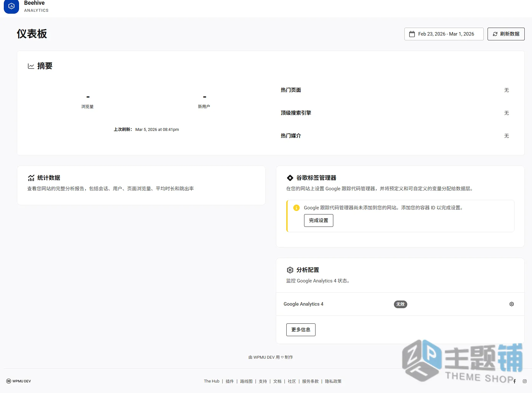Open the 支持 footer link
The image size is (532, 393).
coord(263,381)
